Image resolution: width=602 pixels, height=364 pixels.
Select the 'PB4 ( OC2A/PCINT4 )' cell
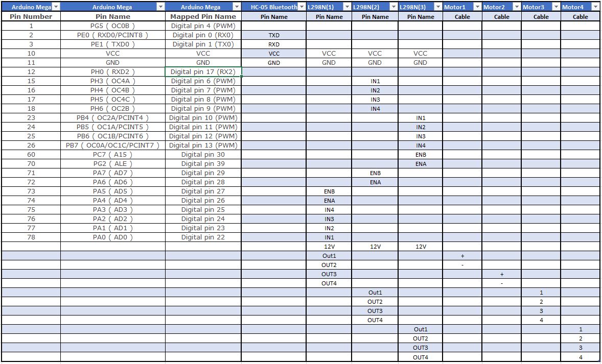[x=113, y=118]
